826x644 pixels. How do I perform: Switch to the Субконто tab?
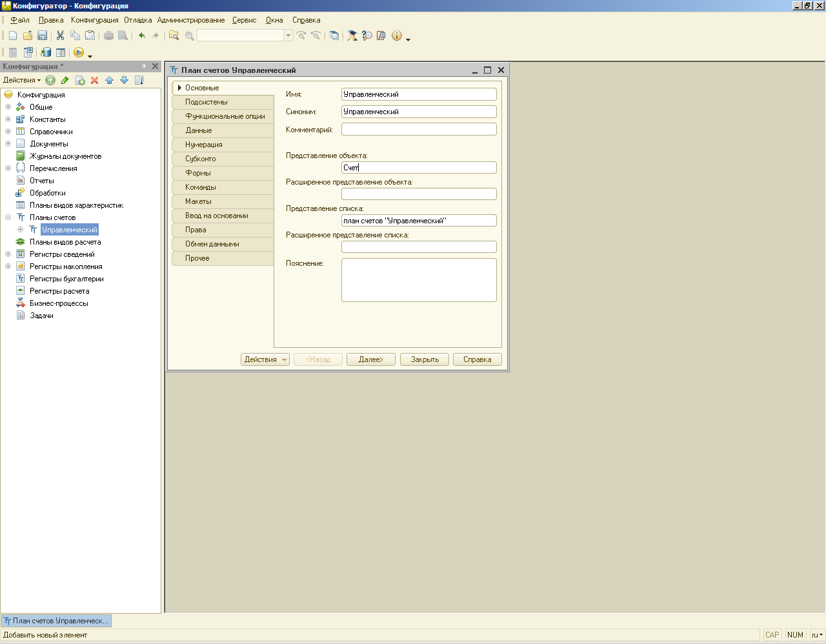[201, 159]
